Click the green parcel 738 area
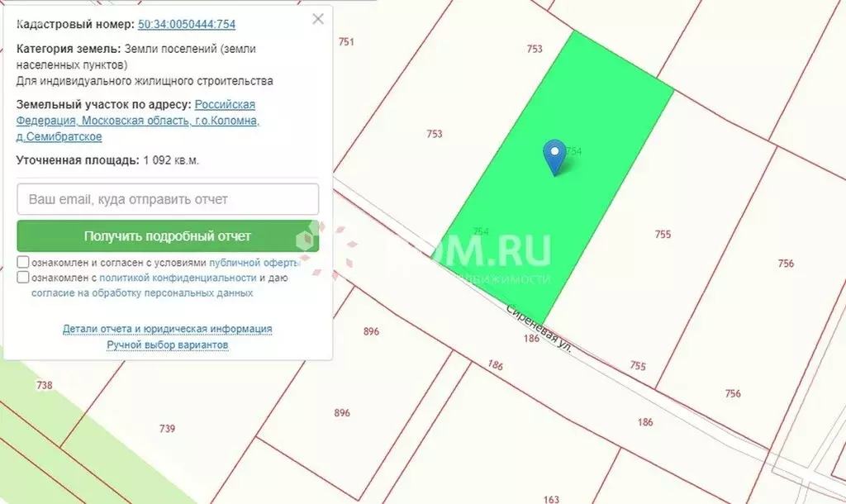This screenshot has width=846, height=504. [x=45, y=386]
